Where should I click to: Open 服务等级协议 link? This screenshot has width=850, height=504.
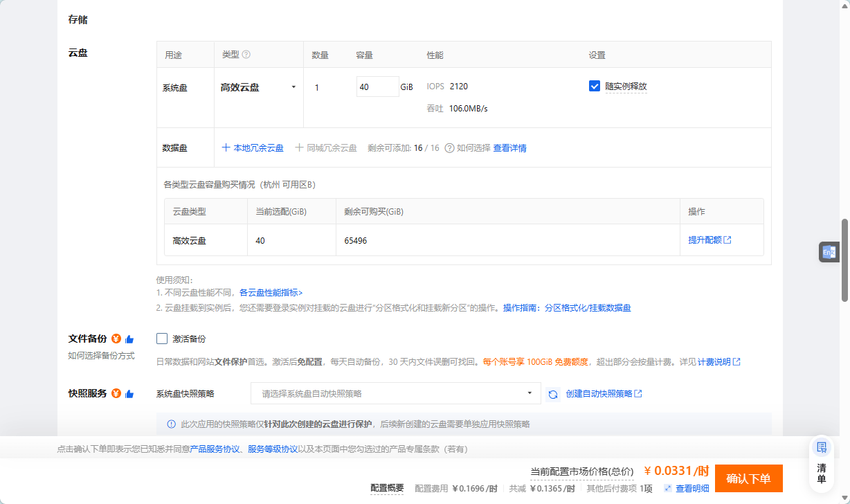click(273, 449)
